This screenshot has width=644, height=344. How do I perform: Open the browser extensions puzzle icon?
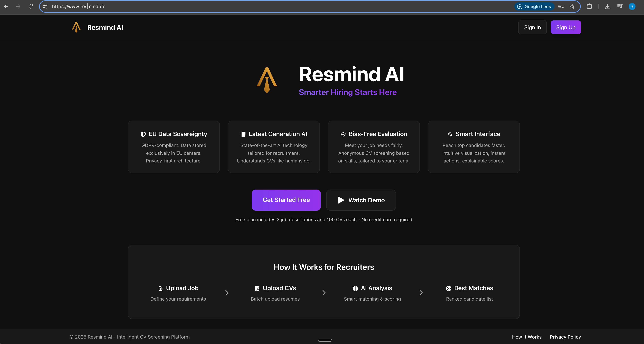coord(589,6)
